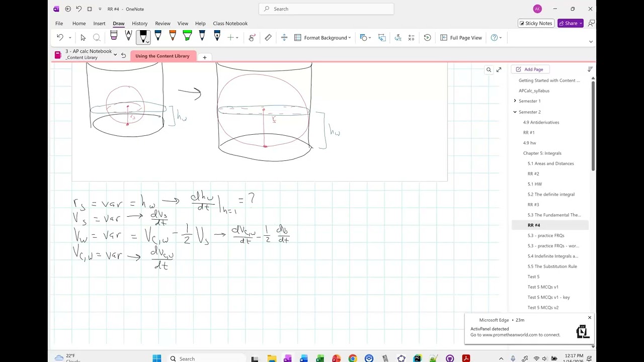644x362 pixels.
Task: Switch to the View tab
Action: click(183, 24)
